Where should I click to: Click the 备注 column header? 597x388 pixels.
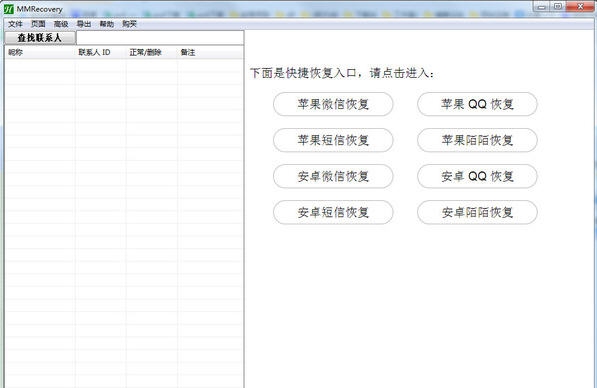[x=210, y=53]
